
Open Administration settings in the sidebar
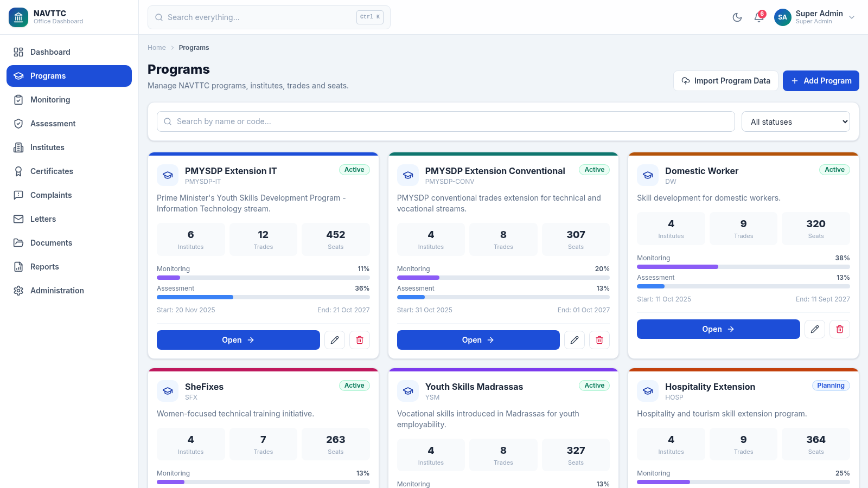click(69, 291)
